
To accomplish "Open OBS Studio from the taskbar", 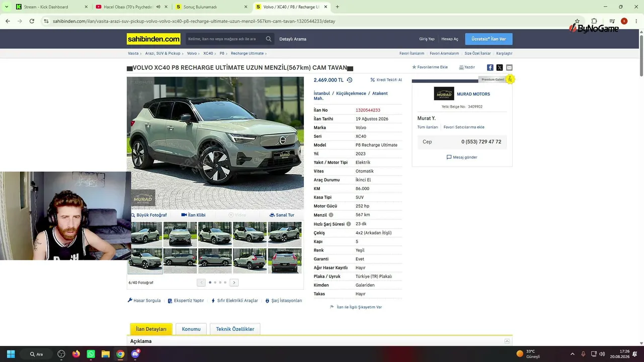I will coord(61,354).
